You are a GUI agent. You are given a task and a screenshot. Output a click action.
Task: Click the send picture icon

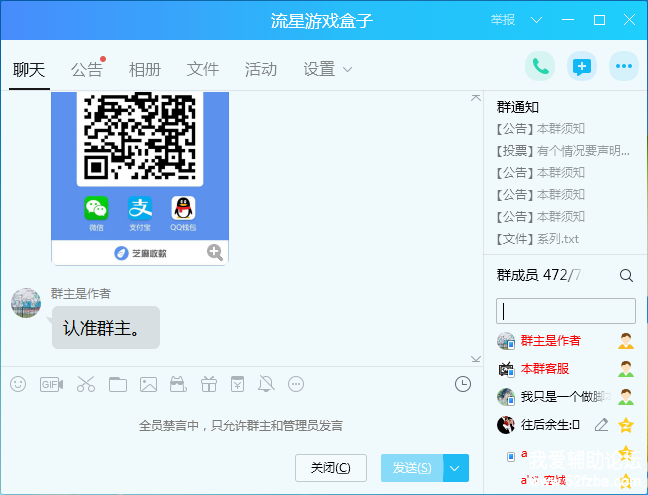(x=148, y=384)
